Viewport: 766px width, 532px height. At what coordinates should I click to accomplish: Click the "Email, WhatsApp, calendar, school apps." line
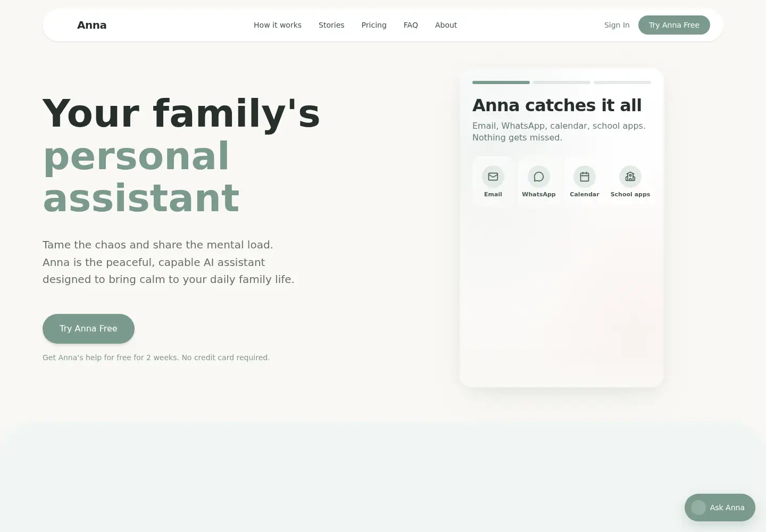point(559,126)
